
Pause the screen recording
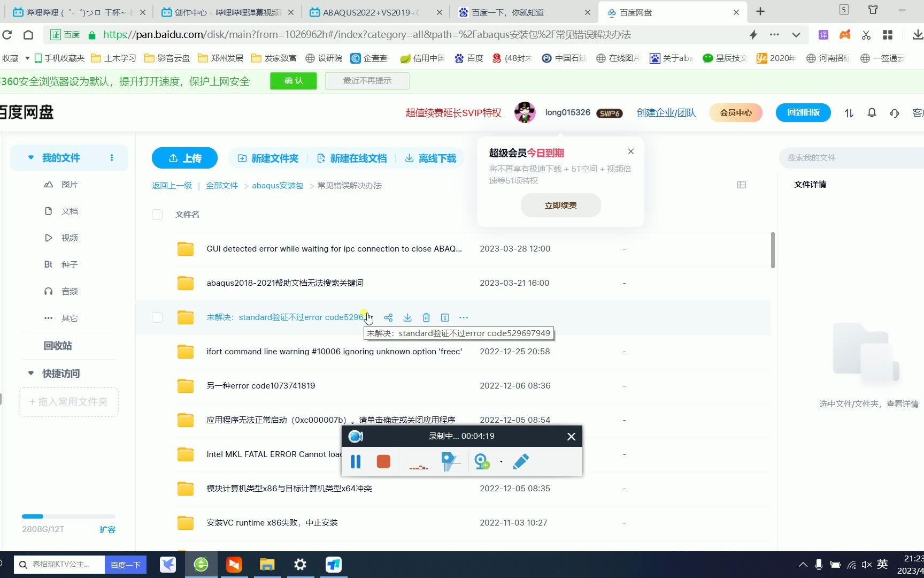[x=356, y=461]
